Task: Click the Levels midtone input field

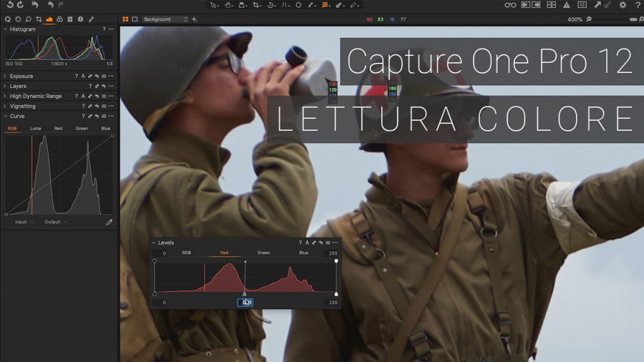Action: pyautogui.click(x=245, y=302)
